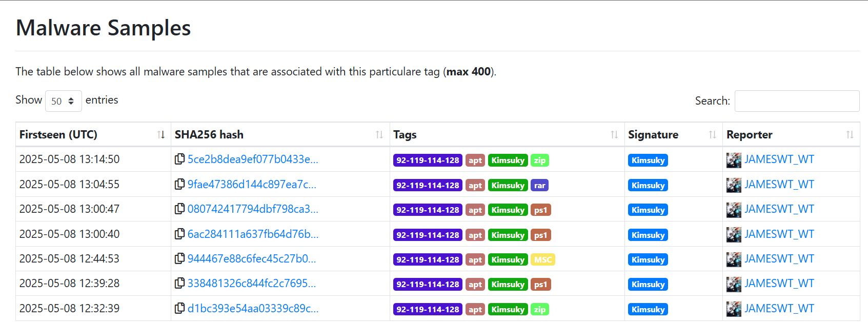Open JAMESWT_WT reporter link in last row
The image size is (868, 322).
(779, 309)
